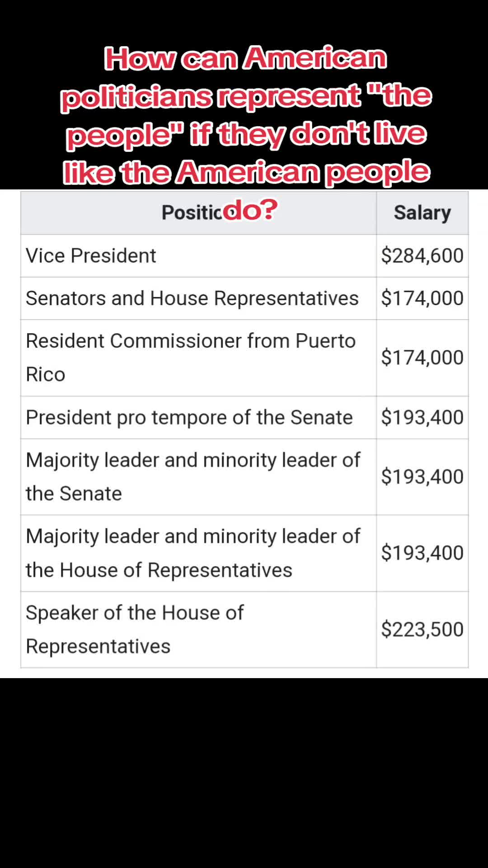
Task: Click the Resident Commissioner $174,000 salary
Action: click(x=422, y=358)
